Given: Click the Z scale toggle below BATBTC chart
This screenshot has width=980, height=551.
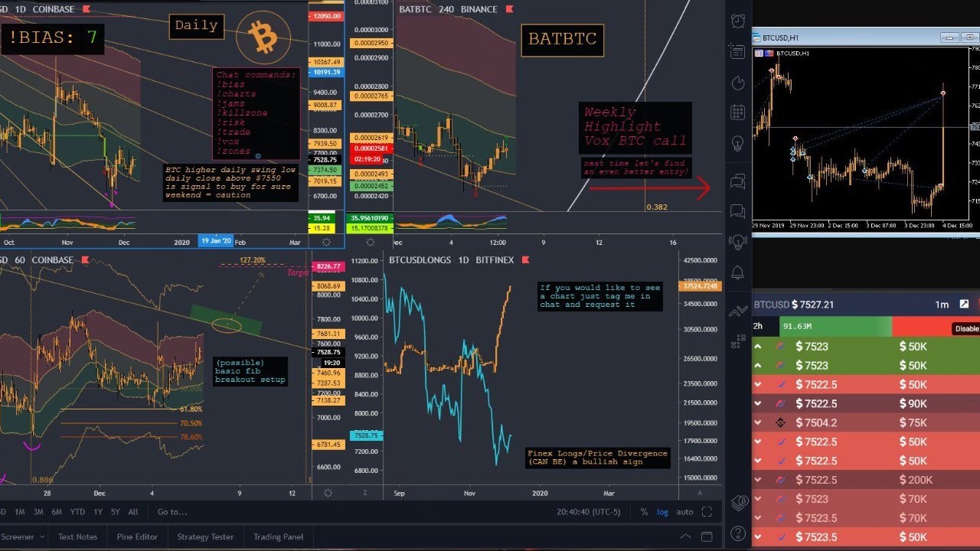Looking at the screenshot, I should (364, 493).
